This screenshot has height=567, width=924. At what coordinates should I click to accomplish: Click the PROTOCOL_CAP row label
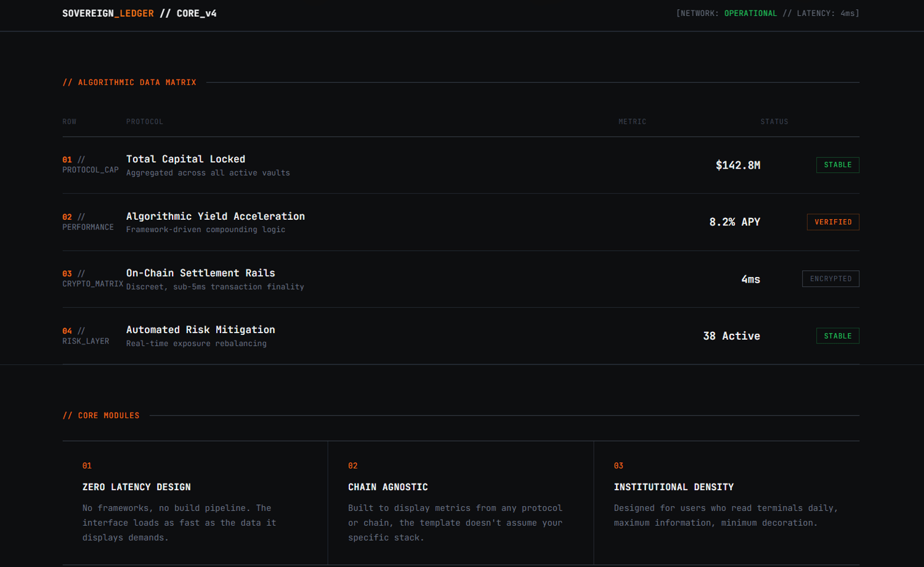[x=91, y=170]
